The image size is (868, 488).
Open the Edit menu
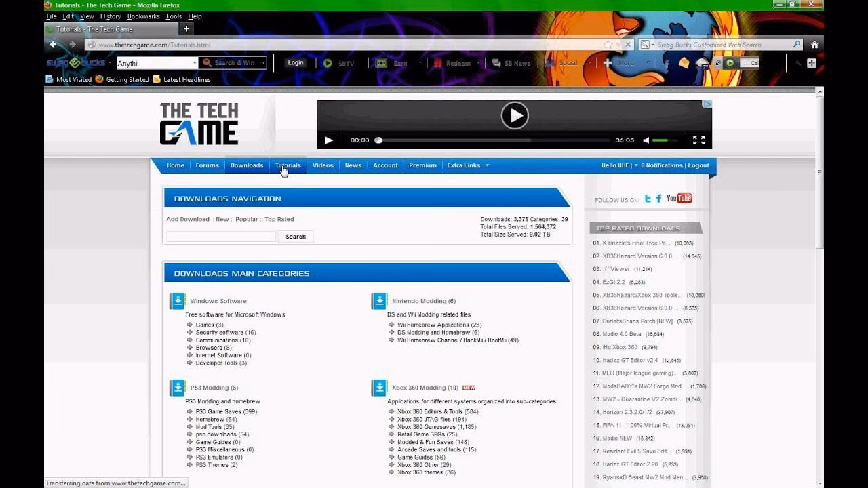click(68, 16)
